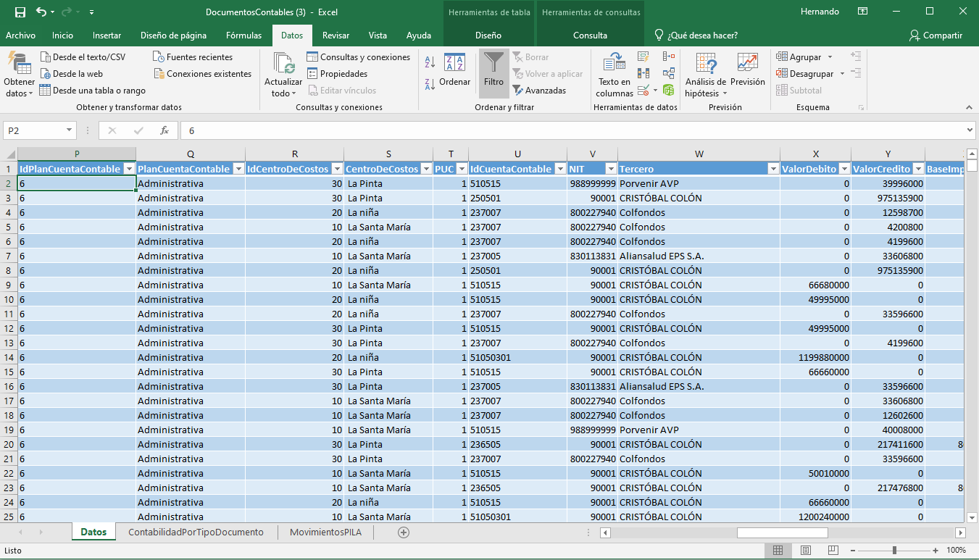
Task: Switch to Normal view in status bar
Action: click(x=778, y=551)
